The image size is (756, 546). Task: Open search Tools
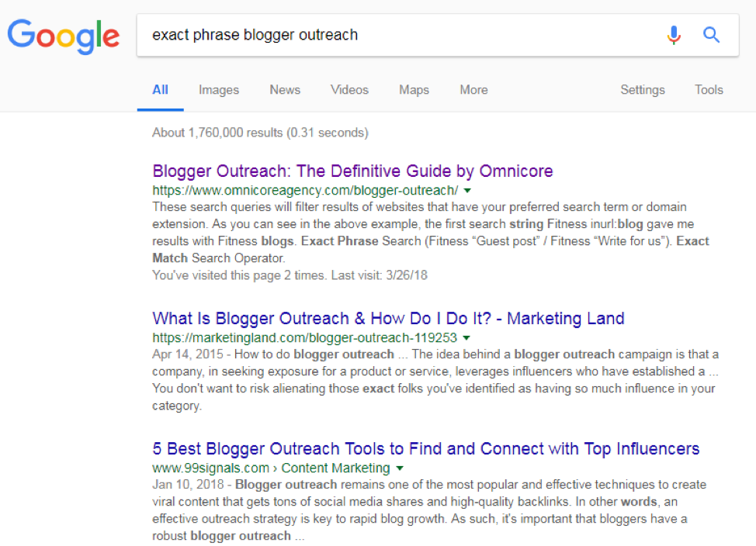pyautogui.click(x=709, y=90)
